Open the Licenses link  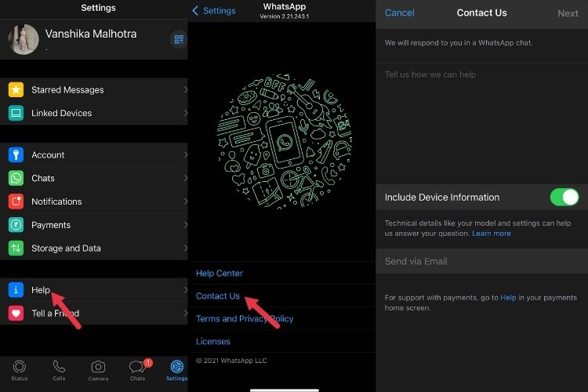click(x=213, y=341)
